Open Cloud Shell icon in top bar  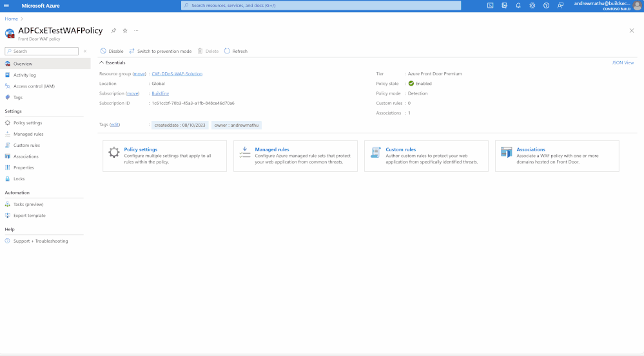click(490, 6)
